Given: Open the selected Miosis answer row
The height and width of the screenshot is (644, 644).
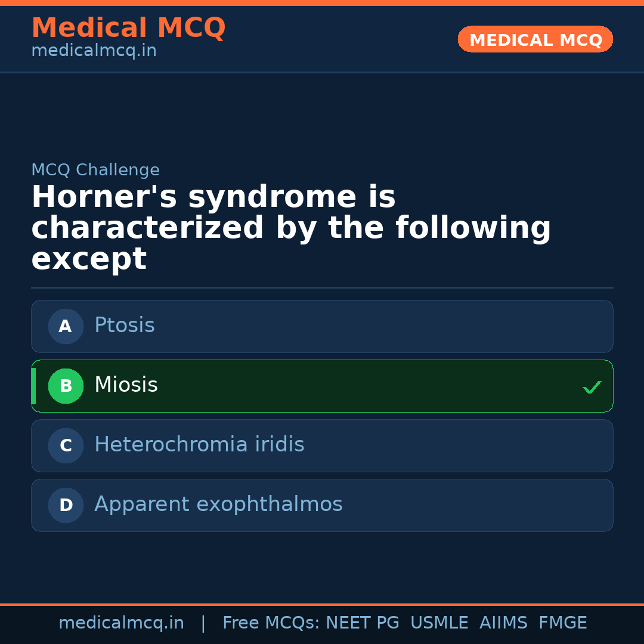Looking at the screenshot, I should pos(322,386).
